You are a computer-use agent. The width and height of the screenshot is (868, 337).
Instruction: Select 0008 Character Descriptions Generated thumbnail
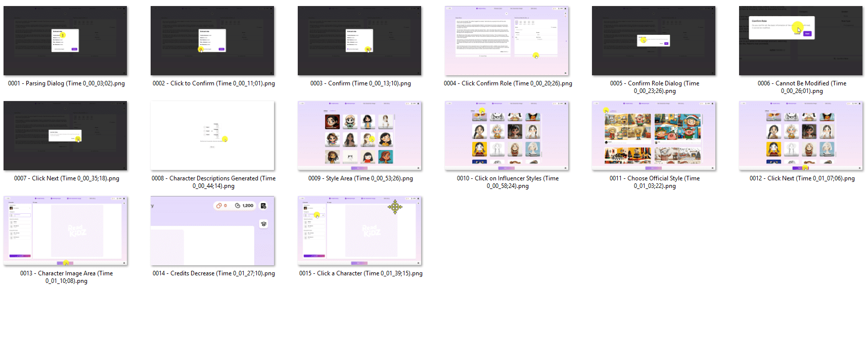pyautogui.click(x=212, y=136)
